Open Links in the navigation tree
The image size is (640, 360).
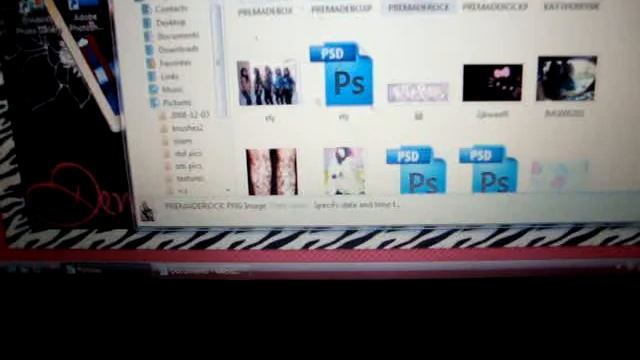coord(169,76)
